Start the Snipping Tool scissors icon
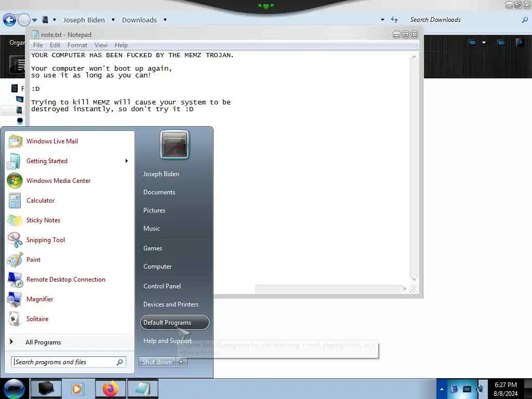The width and height of the screenshot is (532, 399). point(15,240)
